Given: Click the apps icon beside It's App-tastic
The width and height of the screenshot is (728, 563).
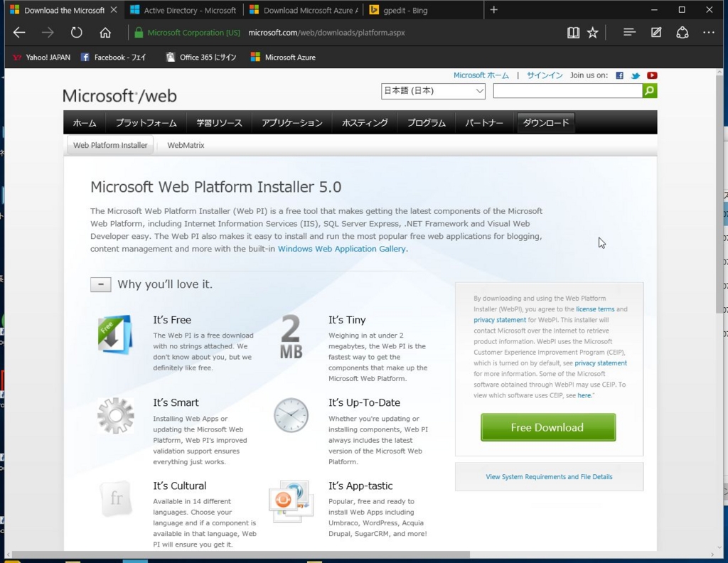Looking at the screenshot, I should [291, 501].
